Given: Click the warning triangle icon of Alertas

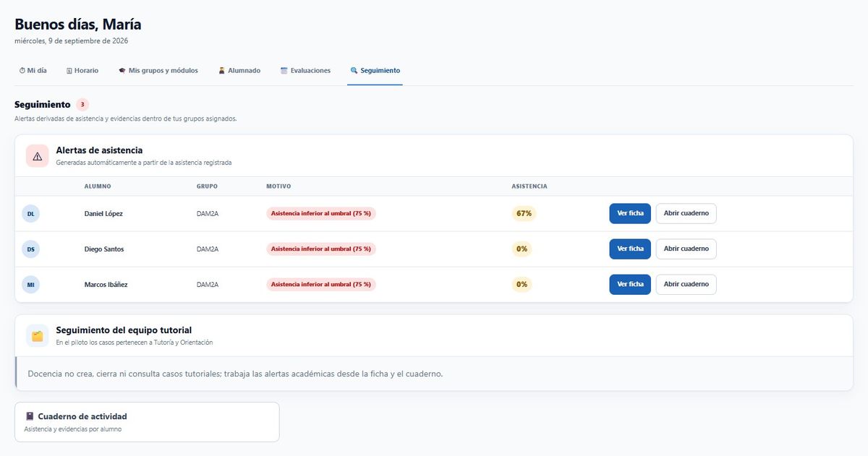Looking at the screenshot, I should point(38,156).
